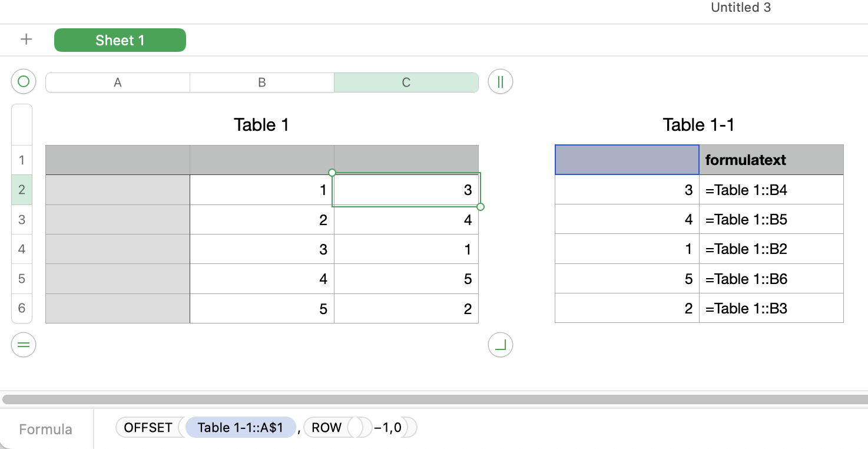Click the OFFSET function token in formula bar
Screen dimensions: 868x449
[148, 427]
